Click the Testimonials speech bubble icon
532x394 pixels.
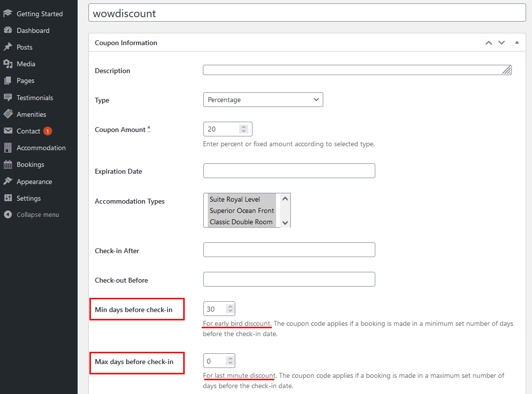click(8, 98)
